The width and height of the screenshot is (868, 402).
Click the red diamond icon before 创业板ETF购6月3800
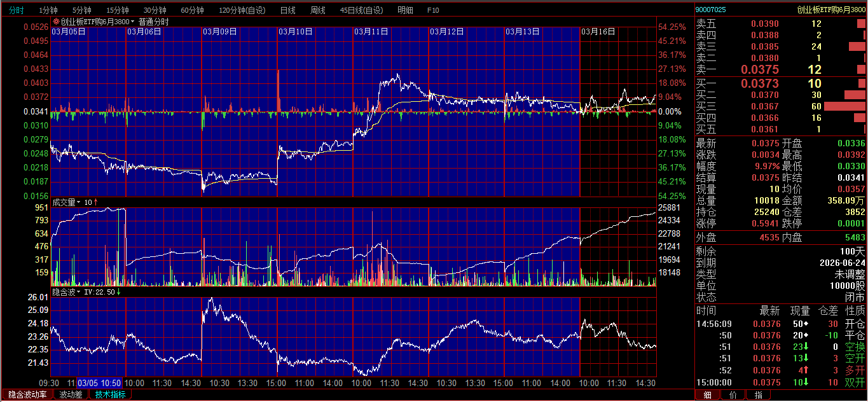(56, 22)
